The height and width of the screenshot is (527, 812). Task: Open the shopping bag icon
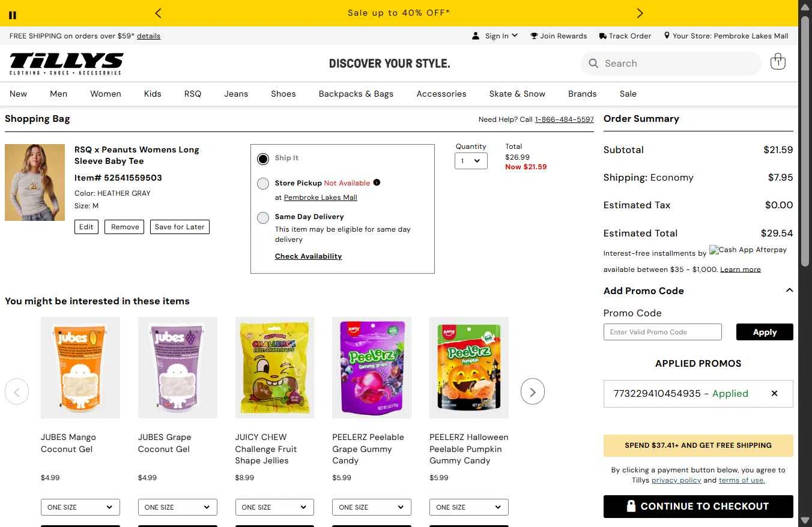coord(778,62)
